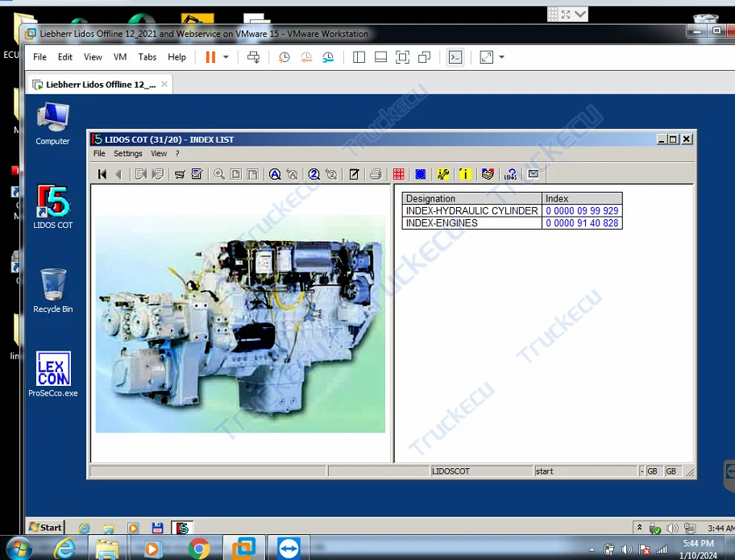Open Settings menu in LIDOS COT

[128, 153]
